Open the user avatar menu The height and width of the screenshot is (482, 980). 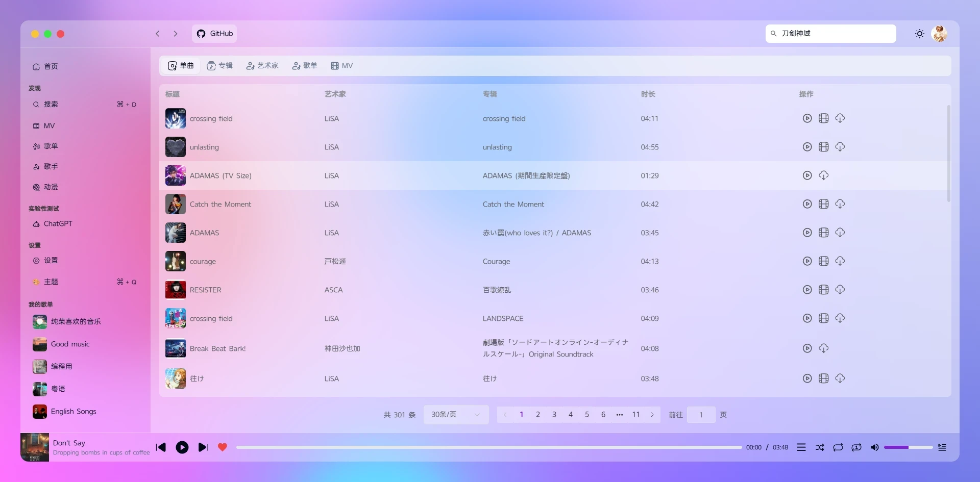coord(939,34)
